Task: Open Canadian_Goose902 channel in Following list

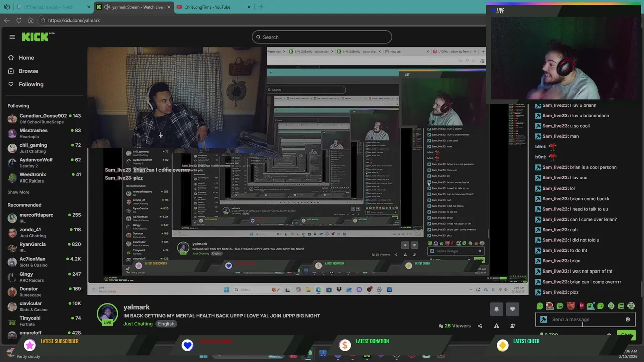Action: tap(44, 118)
